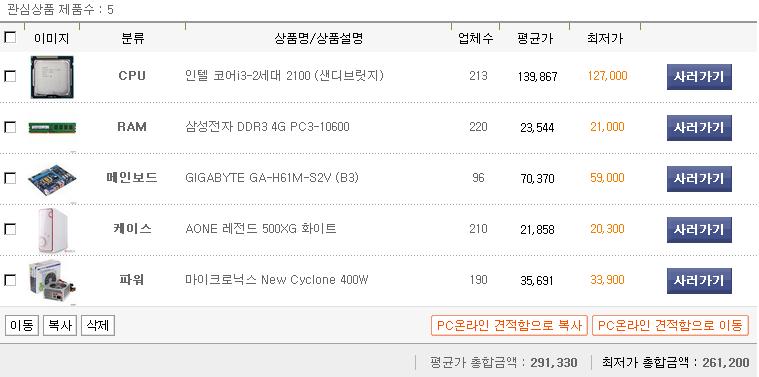
Task: Open the AONE white case product image
Action: click(x=52, y=231)
